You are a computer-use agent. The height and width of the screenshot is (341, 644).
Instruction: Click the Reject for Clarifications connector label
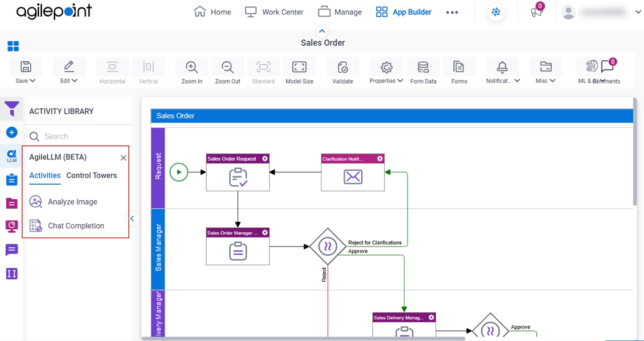[x=375, y=242]
